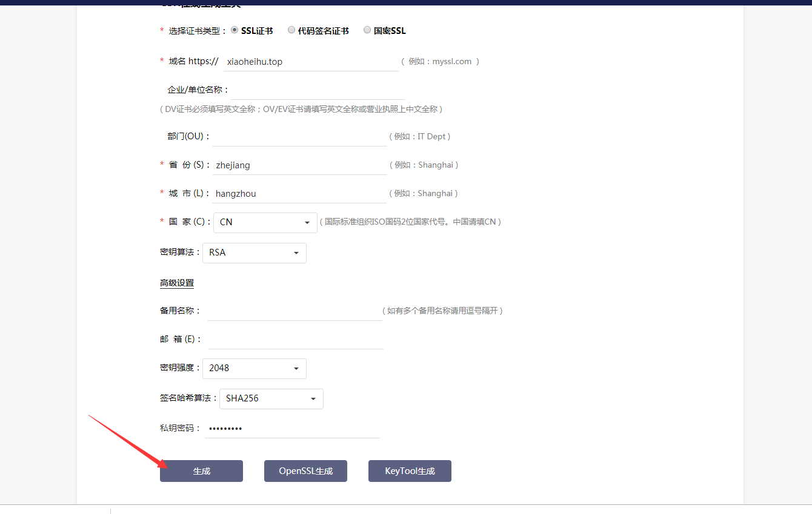The height and width of the screenshot is (514, 812).
Task: Click the 城市 field containing hangzhou
Action: coord(300,193)
